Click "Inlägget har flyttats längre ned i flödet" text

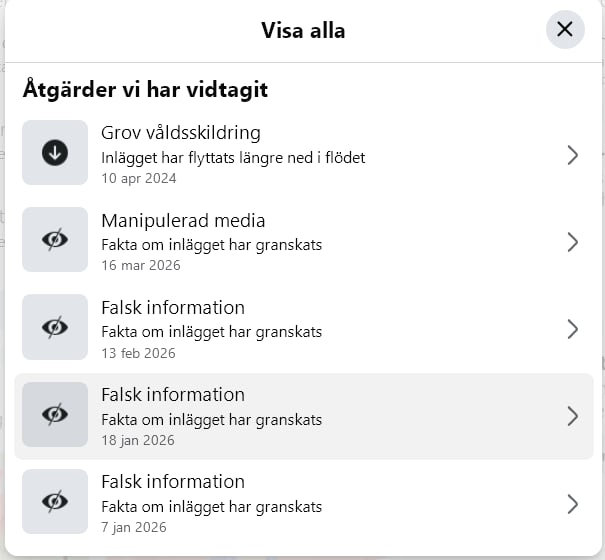coord(233,157)
